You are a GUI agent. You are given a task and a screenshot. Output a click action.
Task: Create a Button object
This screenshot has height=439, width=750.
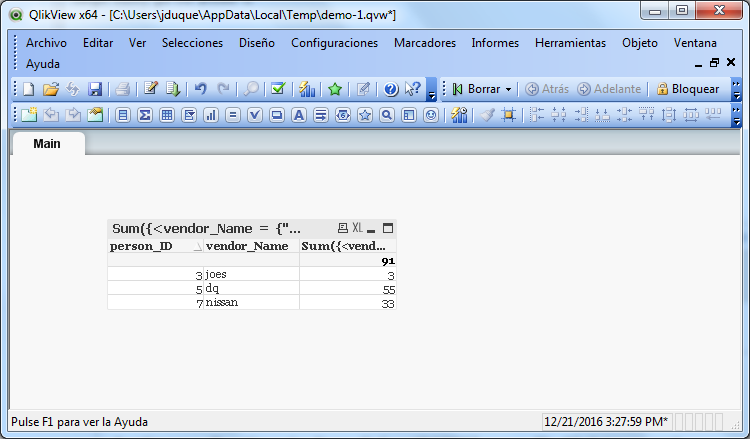tap(277, 115)
